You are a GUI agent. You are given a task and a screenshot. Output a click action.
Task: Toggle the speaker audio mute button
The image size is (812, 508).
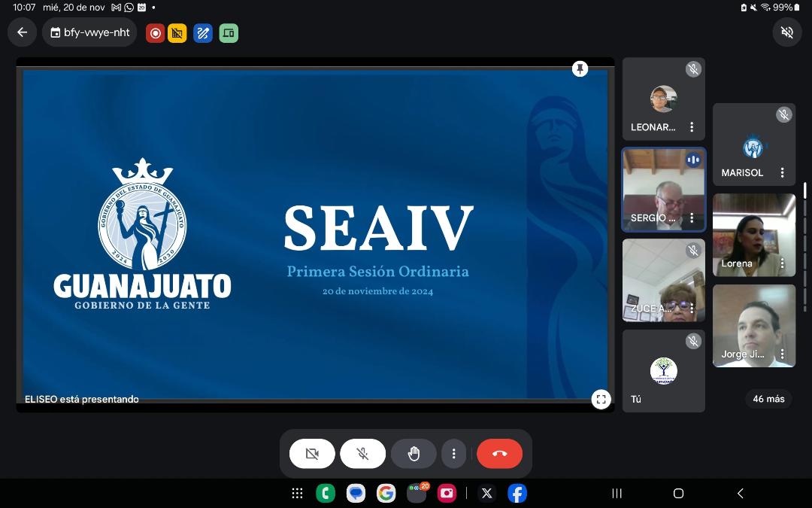pos(786,32)
